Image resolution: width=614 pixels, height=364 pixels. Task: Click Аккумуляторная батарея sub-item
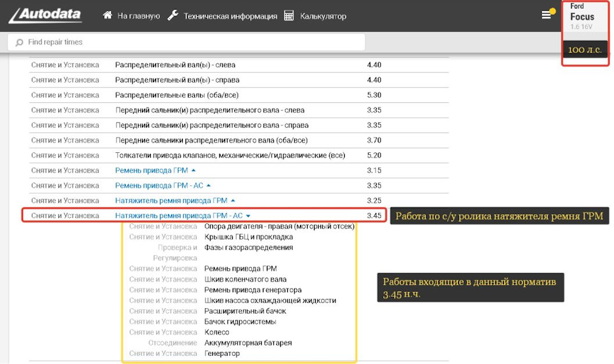[x=248, y=343]
